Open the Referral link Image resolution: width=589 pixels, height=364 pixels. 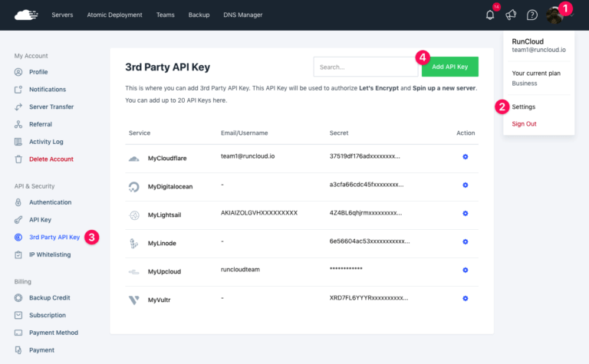[41, 124]
